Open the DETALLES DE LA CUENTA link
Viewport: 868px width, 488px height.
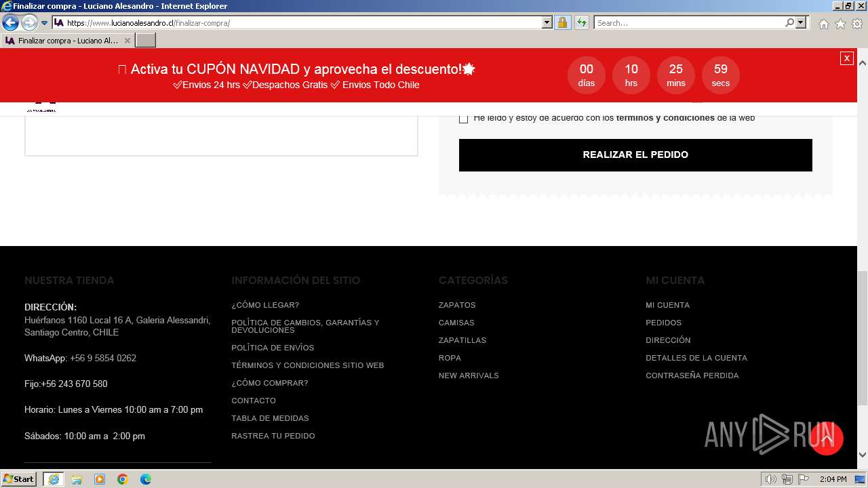pos(696,358)
